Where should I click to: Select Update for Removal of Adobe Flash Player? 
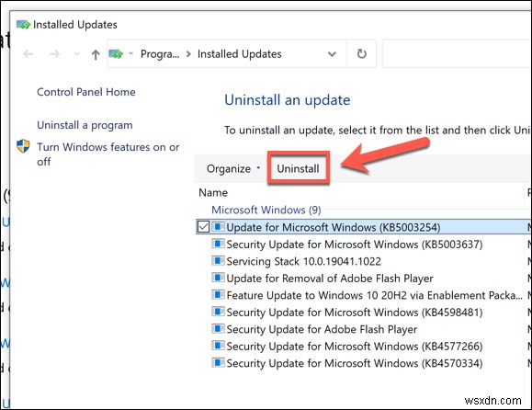tap(330, 279)
